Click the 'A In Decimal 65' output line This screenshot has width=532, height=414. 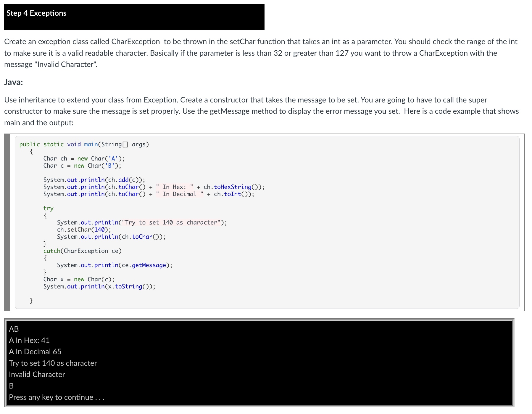pos(35,352)
